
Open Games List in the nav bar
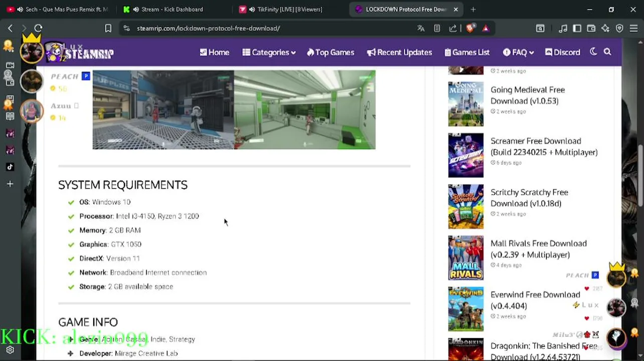pyautogui.click(x=467, y=52)
